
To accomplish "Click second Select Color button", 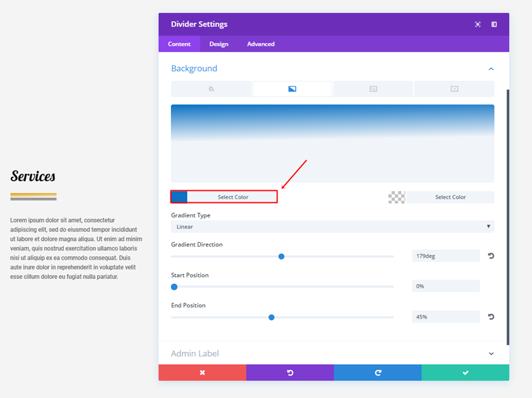I will click(450, 197).
